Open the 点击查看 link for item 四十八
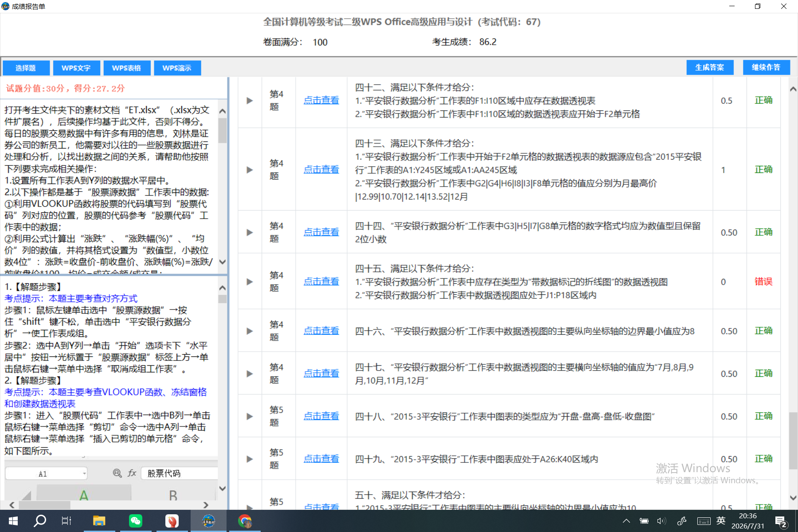 coord(321,416)
